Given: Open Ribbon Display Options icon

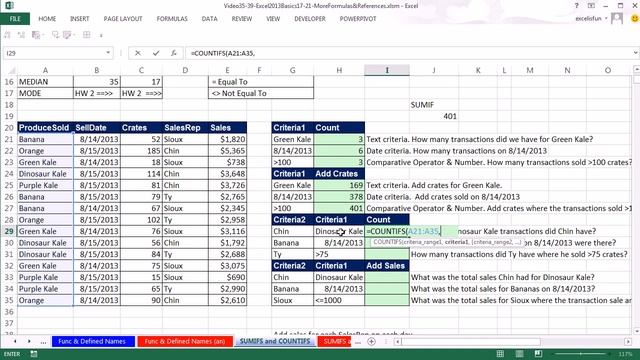Looking at the screenshot, I should tap(591, 6).
